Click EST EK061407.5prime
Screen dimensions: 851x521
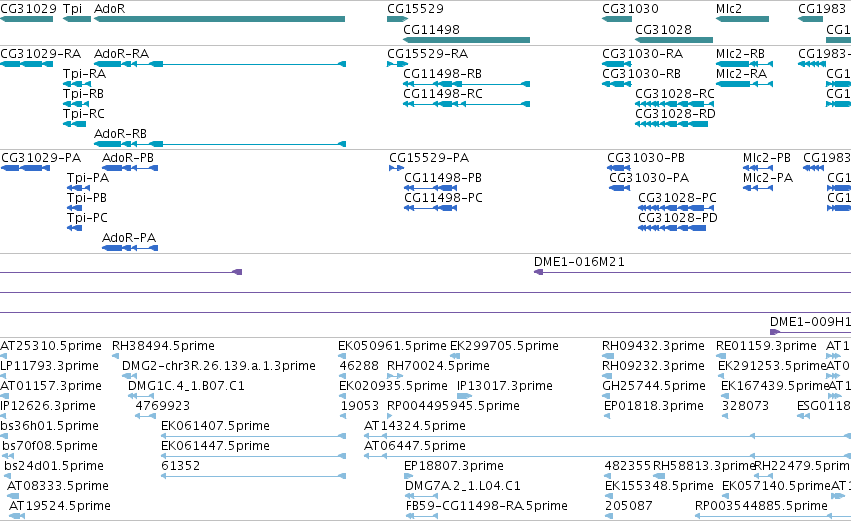[253, 436]
